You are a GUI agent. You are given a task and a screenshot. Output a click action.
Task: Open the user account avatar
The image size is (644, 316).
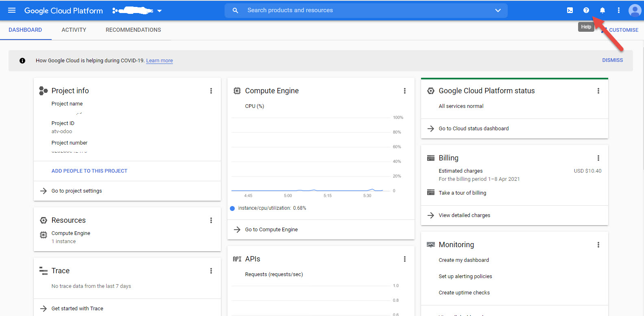tap(634, 11)
